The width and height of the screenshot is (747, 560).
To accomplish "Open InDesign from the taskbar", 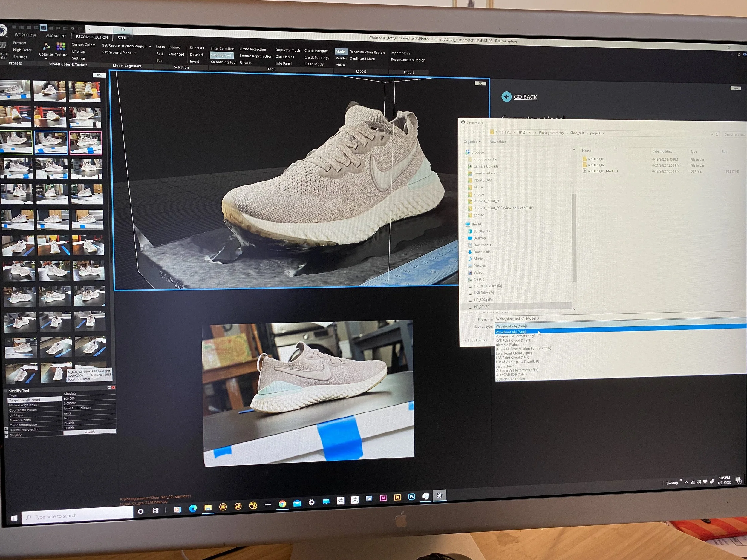I will (x=383, y=498).
